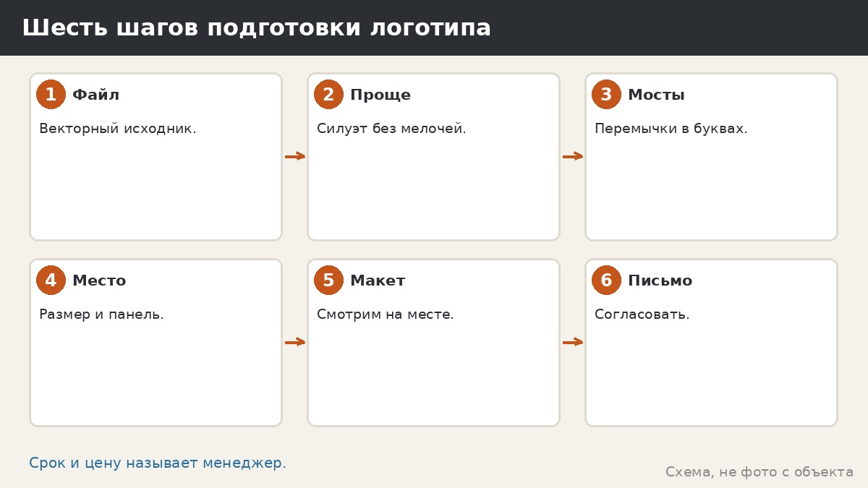Image resolution: width=868 pixels, height=488 pixels.
Task: Click the number 6 badge next to Письмо
Action: pos(606,281)
